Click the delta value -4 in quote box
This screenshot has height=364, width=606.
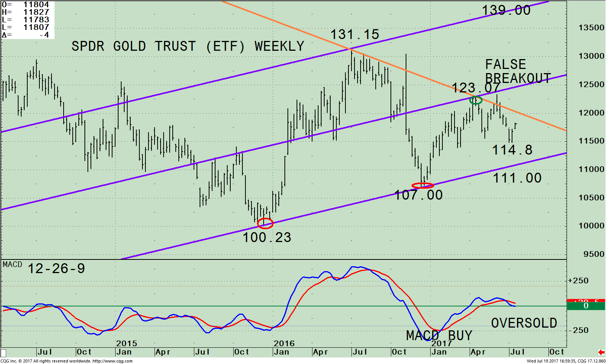pyautogui.click(x=44, y=35)
